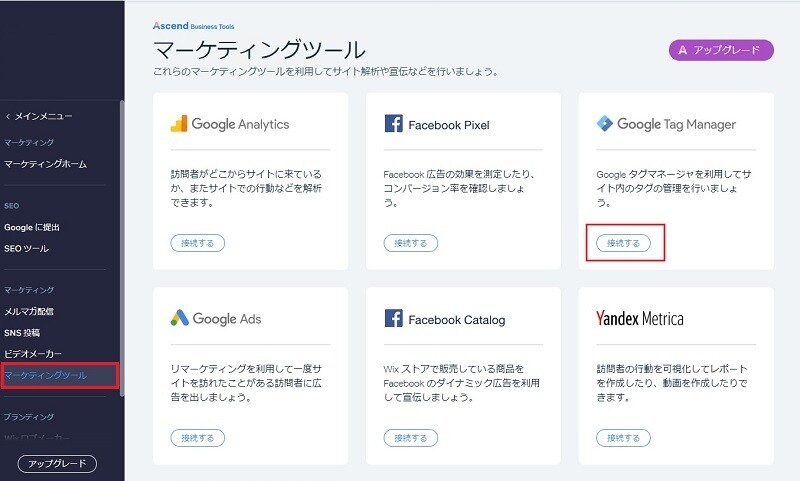Image resolution: width=800 pixels, height=481 pixels.
Task: Click the sidebar vertical scrollbar
Action: click(x=122, y=248)
